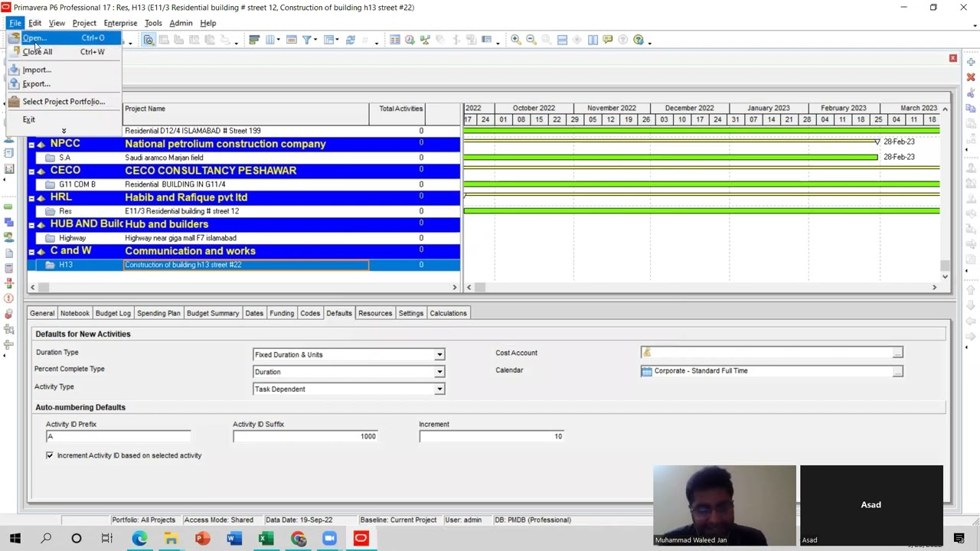
Task: Click the Zoom In magnifier icon
Action: tap(515, 40)
